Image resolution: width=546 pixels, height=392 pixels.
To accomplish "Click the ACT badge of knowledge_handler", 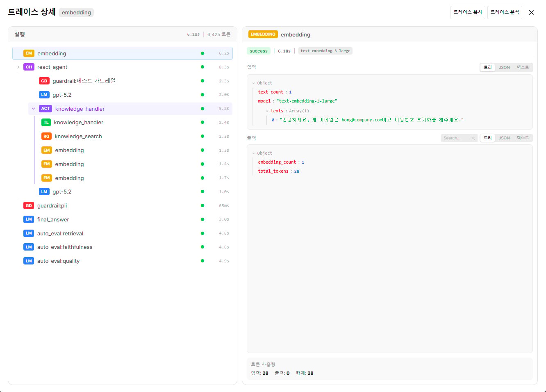I will tap(45, 109).
